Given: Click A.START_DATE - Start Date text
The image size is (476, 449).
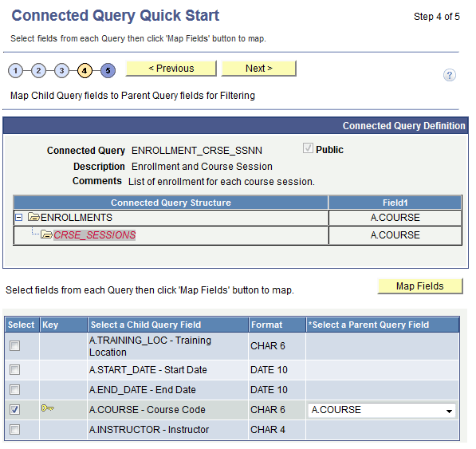Looking at the screenshot, I should [x=148, y=370].
